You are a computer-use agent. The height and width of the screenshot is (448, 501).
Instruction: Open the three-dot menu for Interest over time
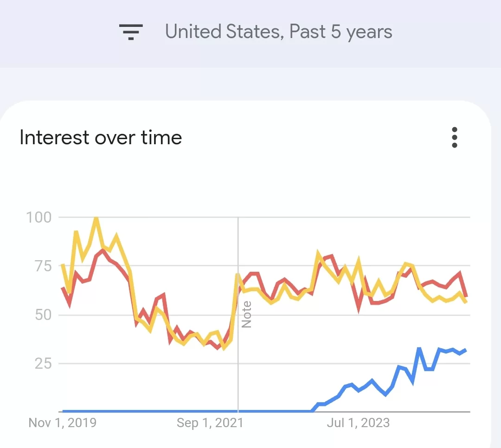[455, 137]
